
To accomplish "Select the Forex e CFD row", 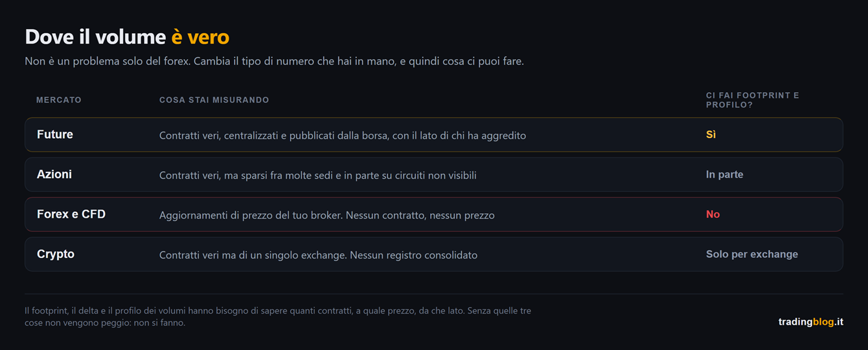I will (x=433, y=215).
